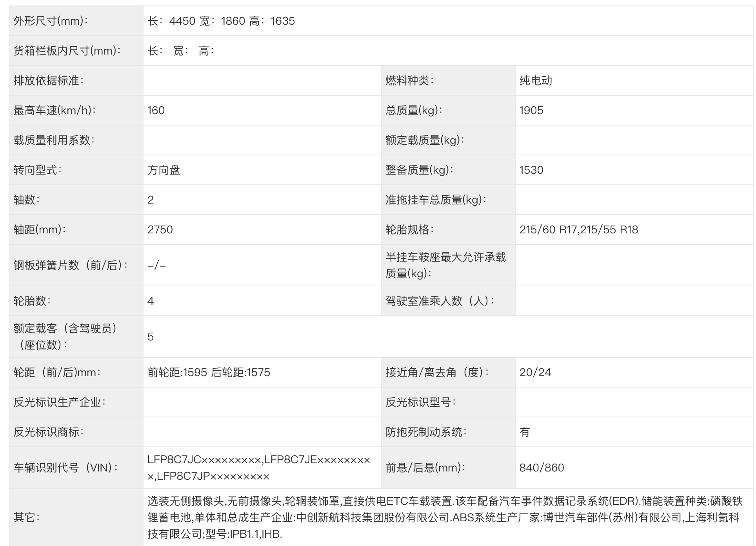This screenshot has width=756, height=546.
Task: Select the 车辆识别代号（VIN） label
Action: 66,468
